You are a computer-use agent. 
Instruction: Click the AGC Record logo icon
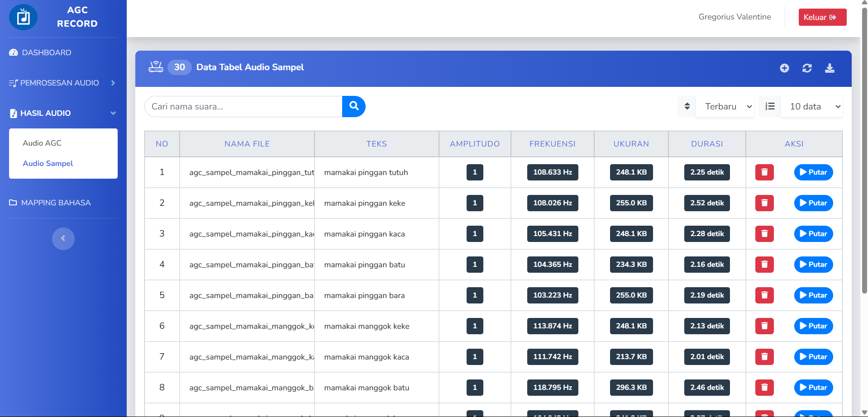click(24, 17)
